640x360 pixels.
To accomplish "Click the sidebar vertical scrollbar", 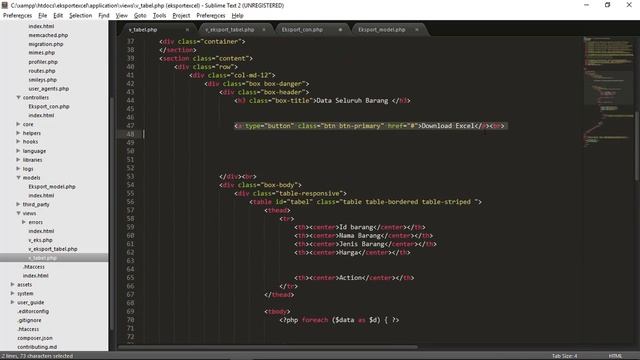I will point(112,212).
